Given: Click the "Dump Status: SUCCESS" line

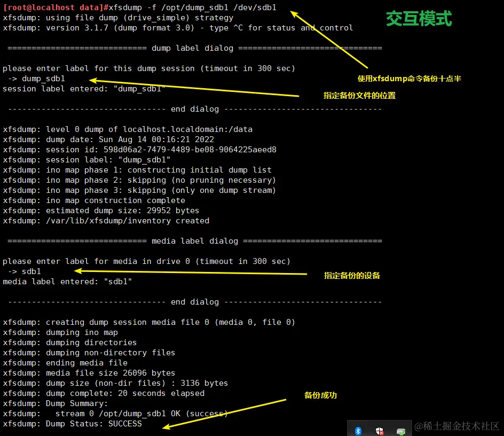Looking at the screenshot, I should coord(72,424).
